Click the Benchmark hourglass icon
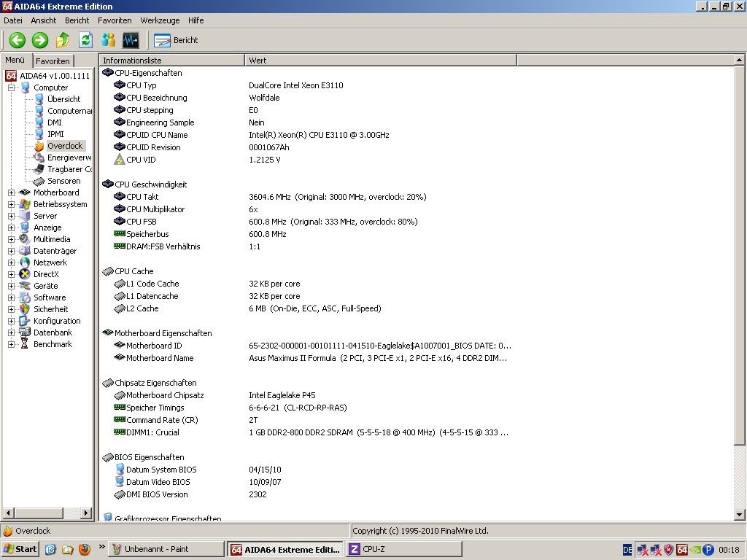The height and width of the screenshot is (560, 747). (25, 344)
